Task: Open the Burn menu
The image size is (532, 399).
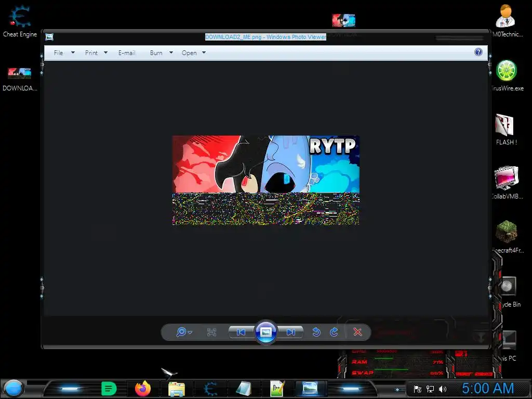Action: pyautogui.click(x=156, y=53)
